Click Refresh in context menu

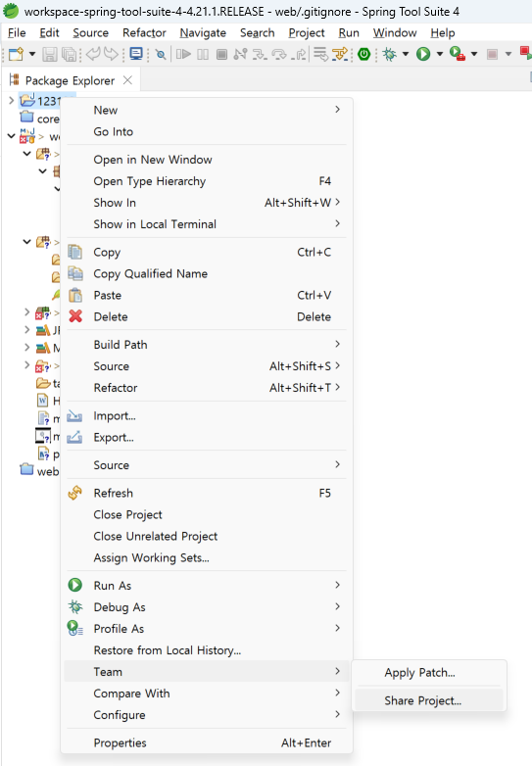click(x=206, y=493)
